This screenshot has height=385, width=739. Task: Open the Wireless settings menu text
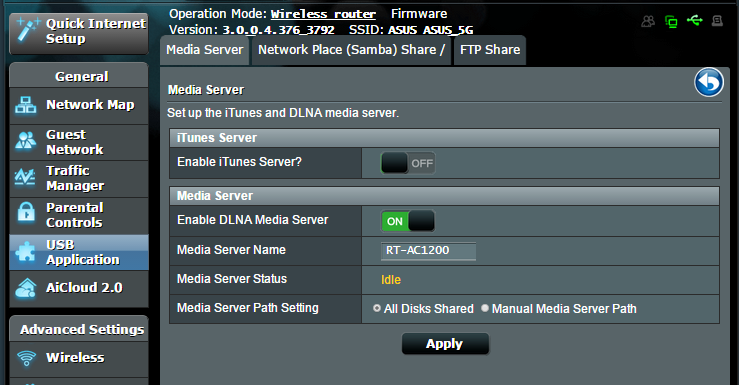(x=75, y=358)
